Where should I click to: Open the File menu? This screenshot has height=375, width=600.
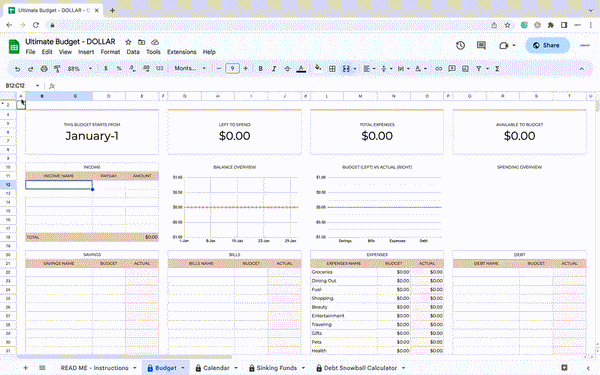pyautogui.click(x=30, y=52)
